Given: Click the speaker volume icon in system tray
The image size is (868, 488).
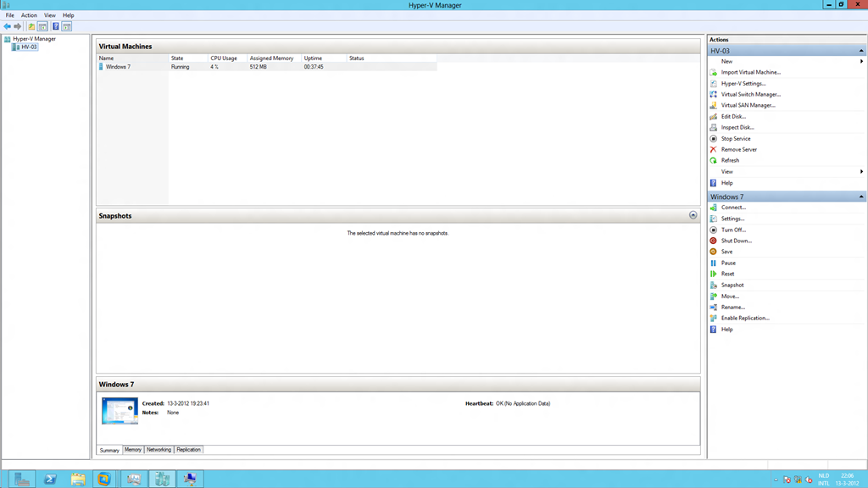Looking at the screenshot, I should pyautogui.click(x=809, y=480).
